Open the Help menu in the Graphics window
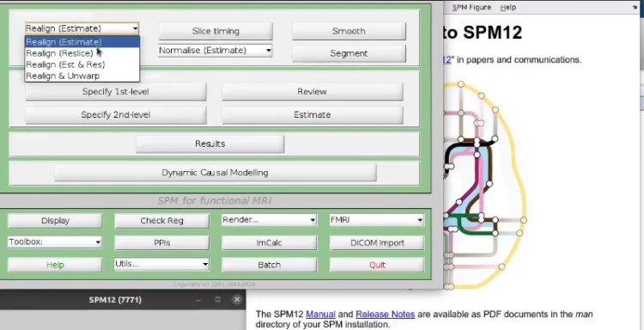This screenshot has width=644, height=330. [x=508, y=8]
